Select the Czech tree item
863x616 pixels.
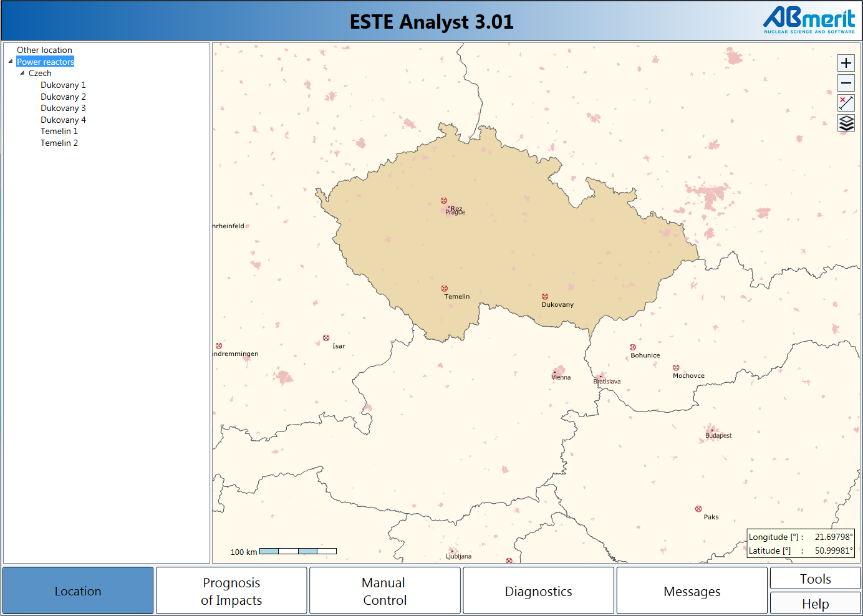coord(40,73)
